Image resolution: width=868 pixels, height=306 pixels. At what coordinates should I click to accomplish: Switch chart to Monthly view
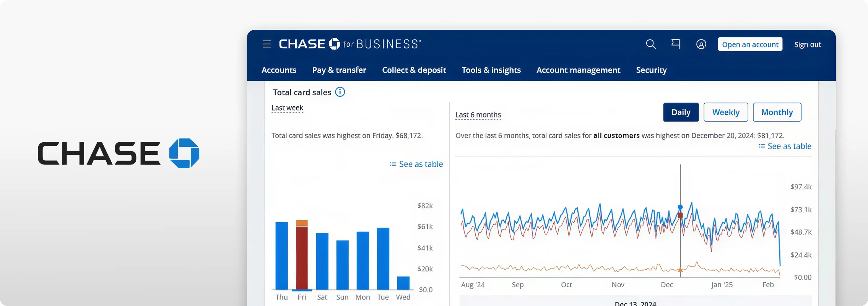click(x=777, y=112)
